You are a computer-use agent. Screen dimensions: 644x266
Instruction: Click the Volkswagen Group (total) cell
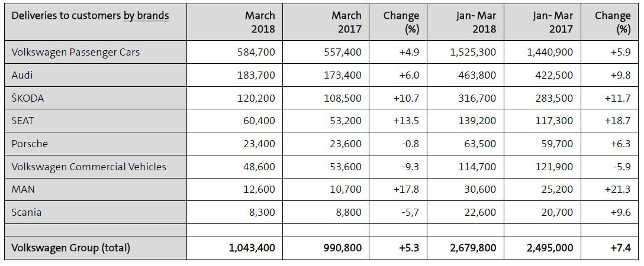pyautogui.click(x=70, y=248)
